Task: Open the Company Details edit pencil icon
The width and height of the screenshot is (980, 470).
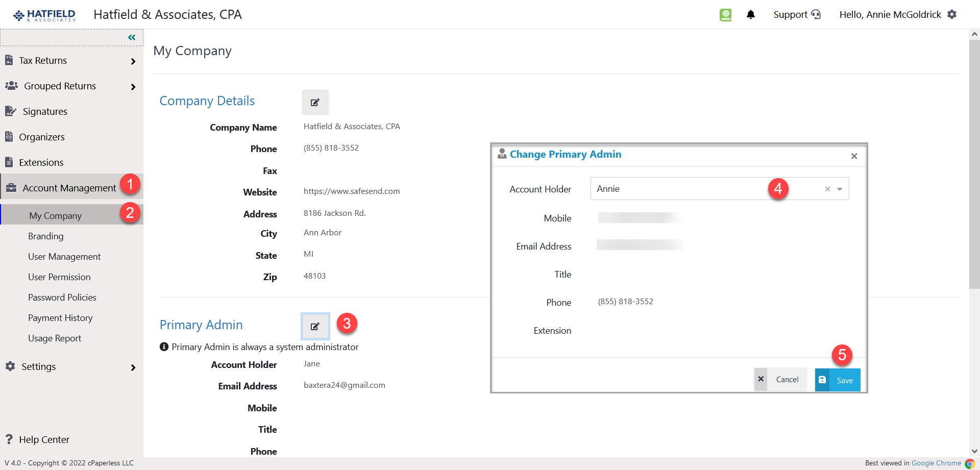Action: [x=315, y=102]
